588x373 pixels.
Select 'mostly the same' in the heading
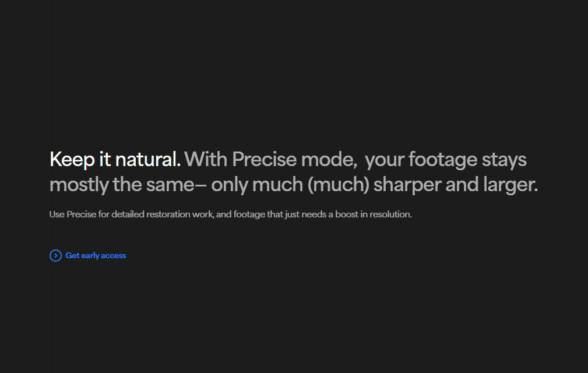coord(122,185)
